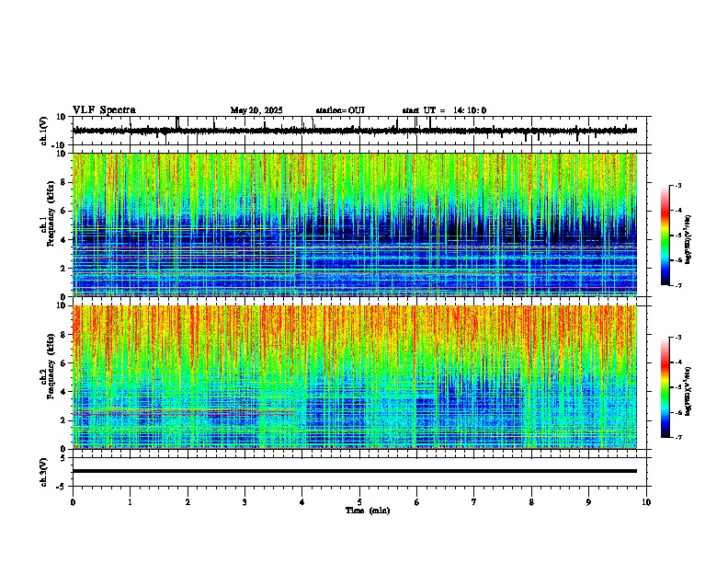Click the "VLF Spectra" title text
Viewport: 728px width, 563px height.
(104, 110)
